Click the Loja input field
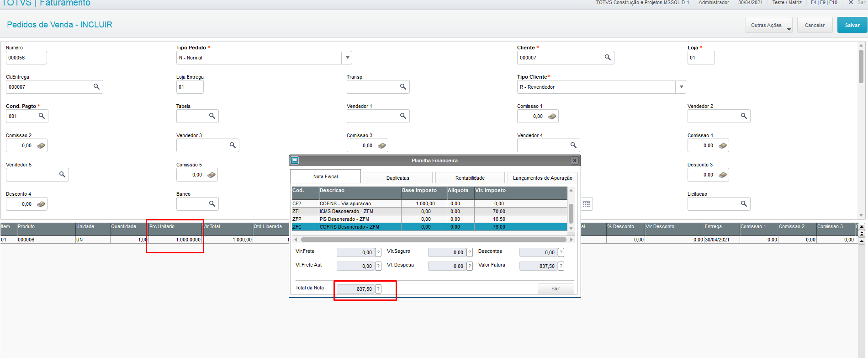Screen dimensions: 868x358 coord(701,58)
